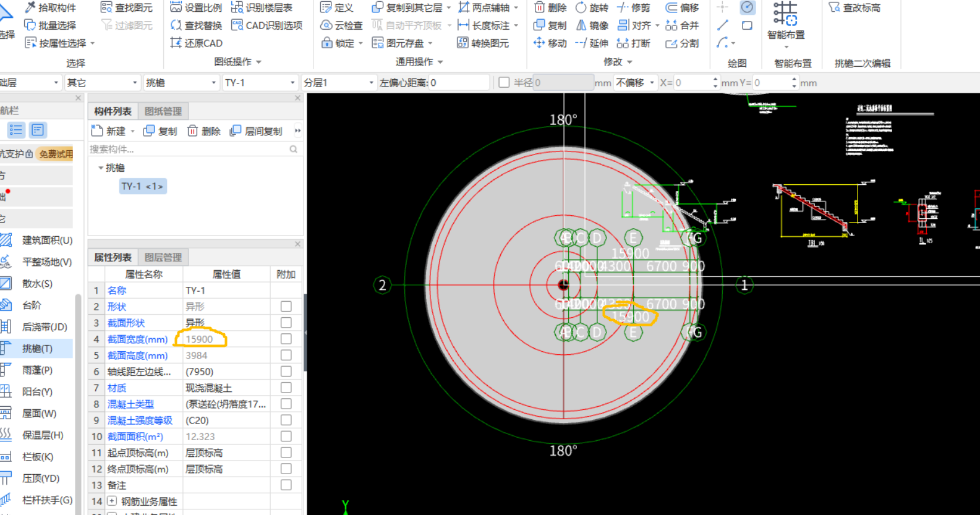Open 查找替换 tool
The width and height of the screenshot is (980, 515).
(195, 25)
